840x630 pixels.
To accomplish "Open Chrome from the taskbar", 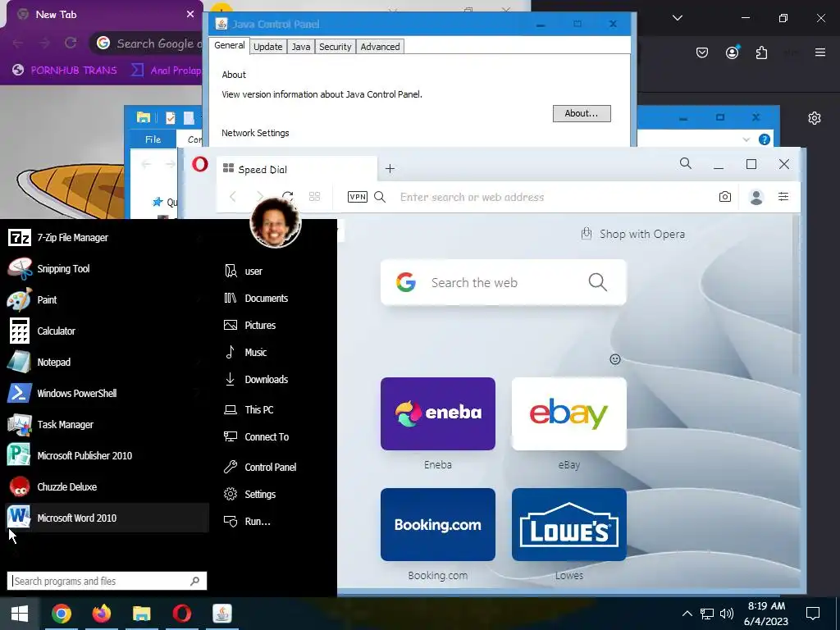I will coord(62,614).
